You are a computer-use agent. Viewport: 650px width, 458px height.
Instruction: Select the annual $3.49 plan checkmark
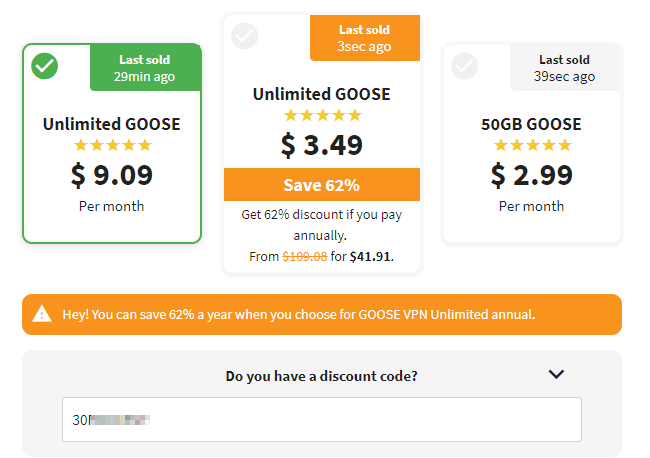245,36
